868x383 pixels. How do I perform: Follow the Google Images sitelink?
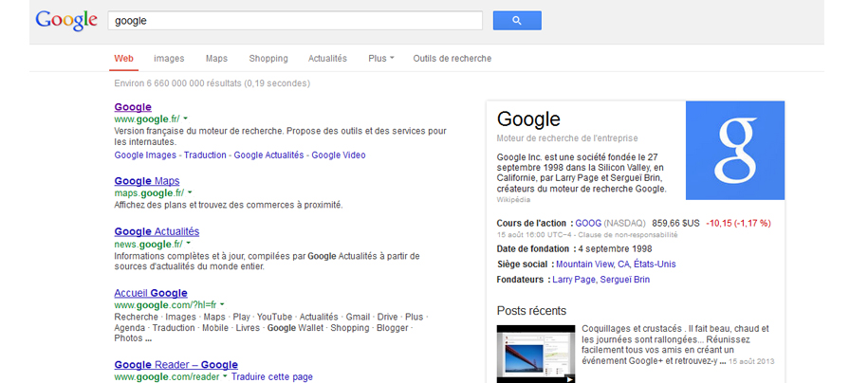click(x=145, y=155)
